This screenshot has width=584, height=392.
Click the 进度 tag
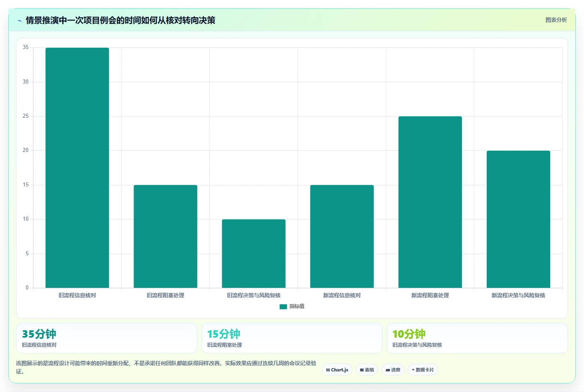[x=393, y=370]
